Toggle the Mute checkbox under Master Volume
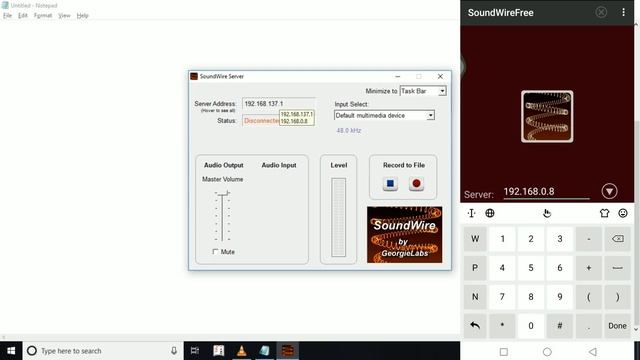Screen dimensions: 640x360 tap(216, 252)
